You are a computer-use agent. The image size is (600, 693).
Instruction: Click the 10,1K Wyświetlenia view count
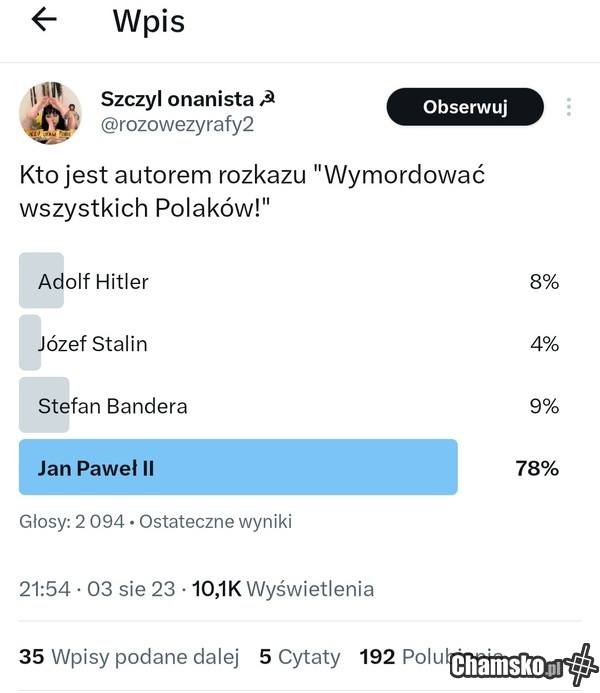point(283,588)
